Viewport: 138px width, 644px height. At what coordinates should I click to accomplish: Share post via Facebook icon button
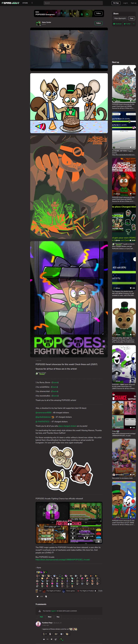tap(117, 24)
